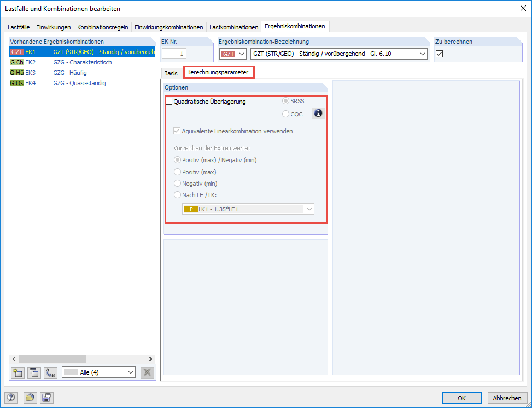Toggle Äquivalente Linearkombination verwenden checkbox
The image size is (532, 408).
point(177,131)
